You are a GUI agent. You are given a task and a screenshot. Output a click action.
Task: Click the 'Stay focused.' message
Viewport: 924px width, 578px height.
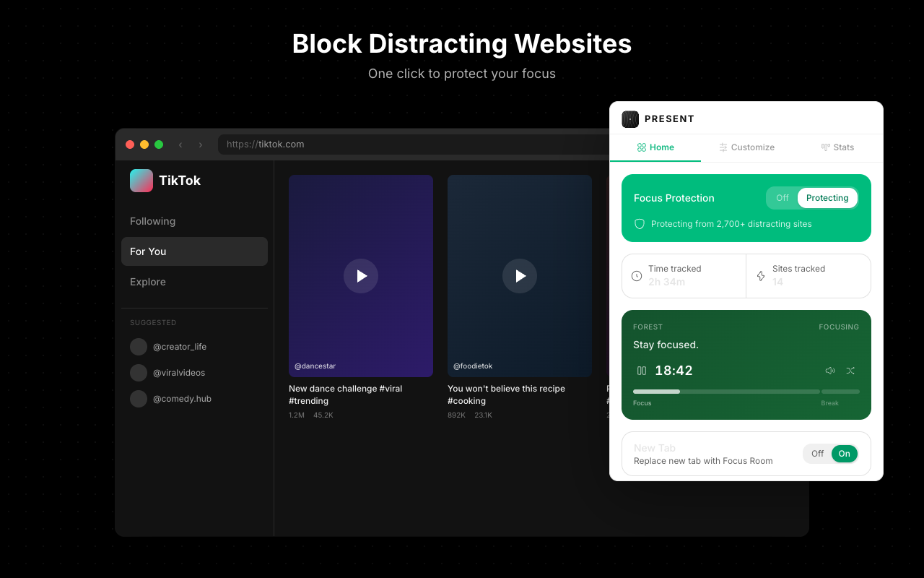pos(666,345)
